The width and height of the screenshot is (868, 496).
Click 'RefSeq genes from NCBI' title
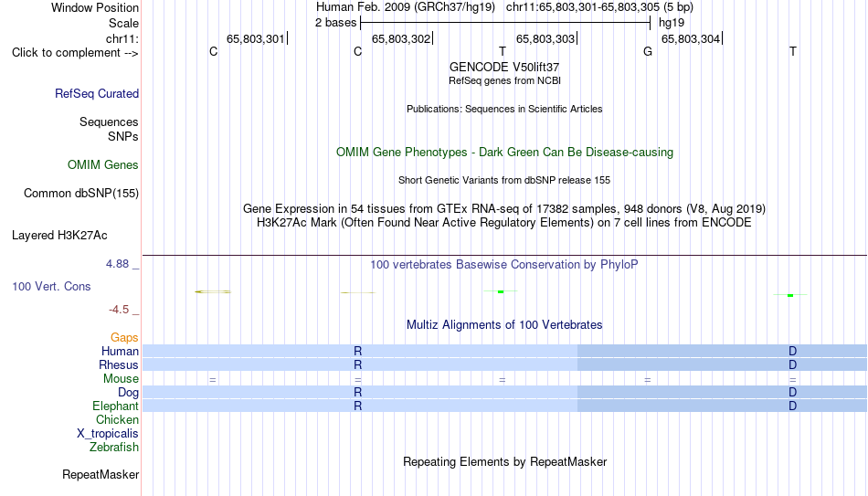click(x=505, y=80)
